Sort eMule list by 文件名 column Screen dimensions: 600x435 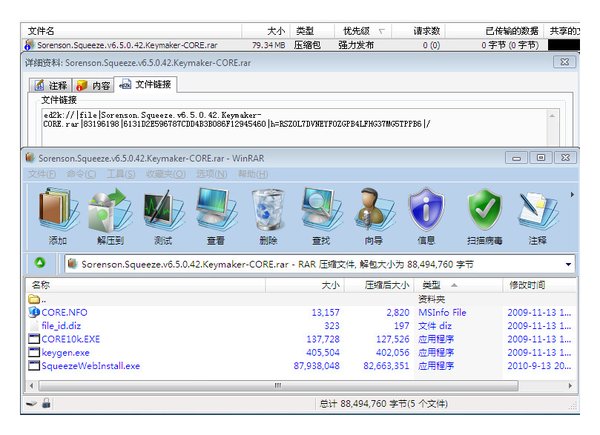(x=131, y=31)
